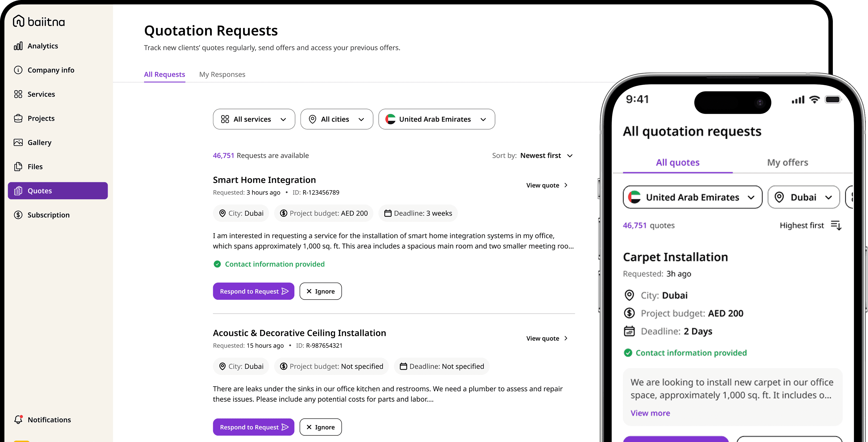Switch to All Requests tab

[165, 74]
